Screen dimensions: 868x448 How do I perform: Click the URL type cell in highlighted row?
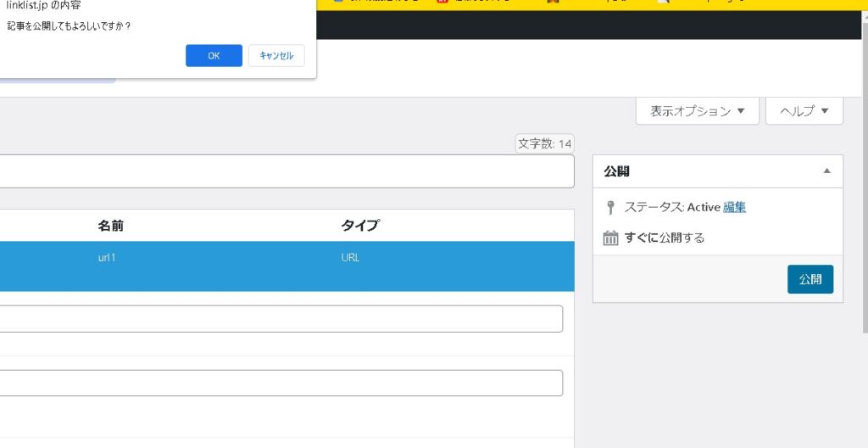(x=350, y=258)
